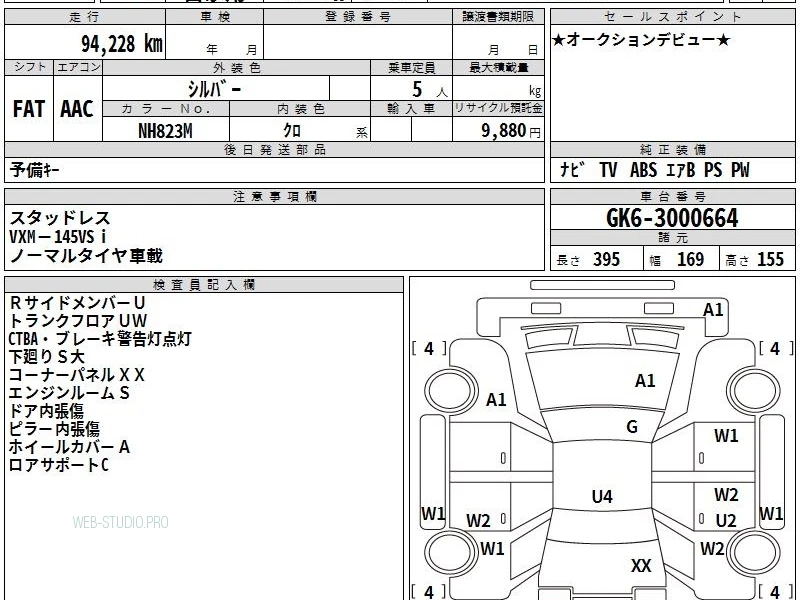Click the ピラー内張傷 line

click(x=54, y=429)
